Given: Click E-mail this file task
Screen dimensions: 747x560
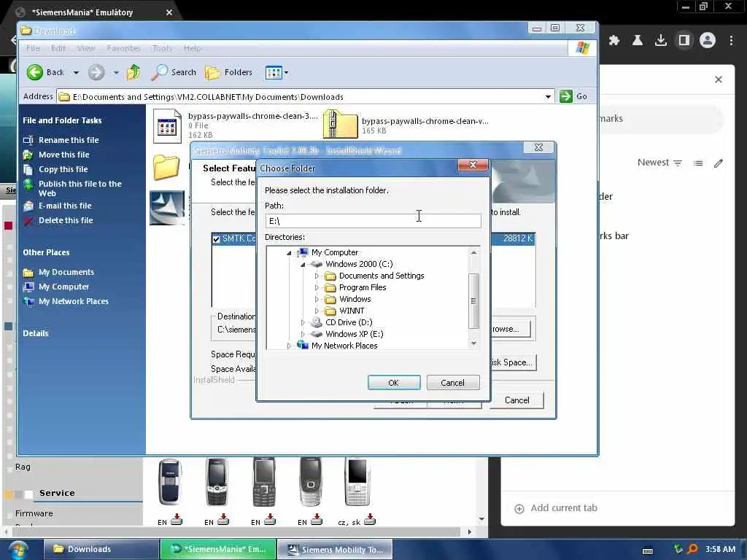Looking at the screenshot, I should (x=65, y=206).
